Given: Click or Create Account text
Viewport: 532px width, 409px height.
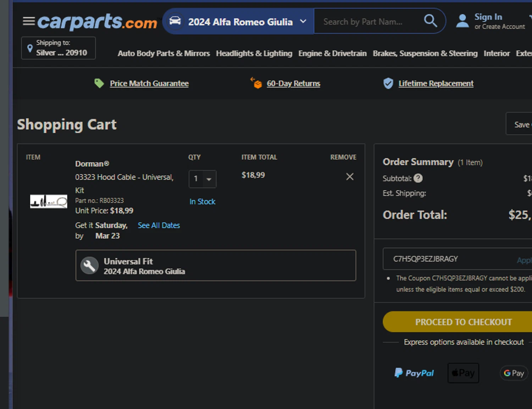Looking at the screenshot, I should pos(499,27).
